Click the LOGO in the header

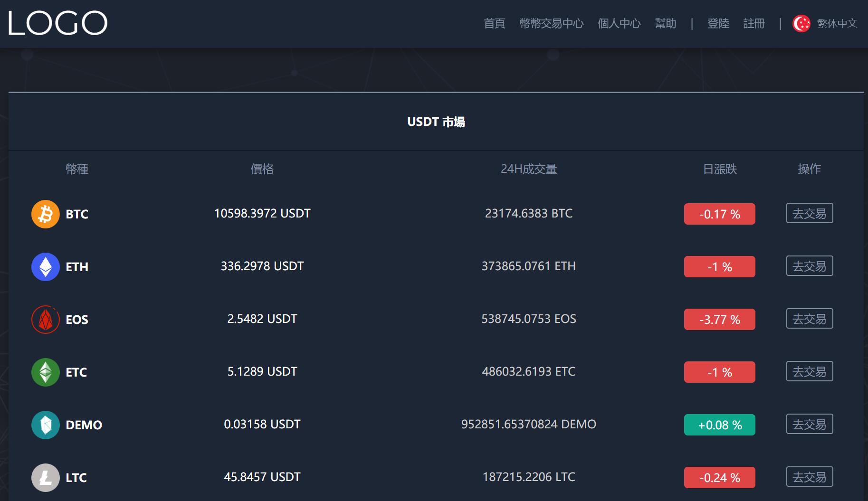click(58, 23)
